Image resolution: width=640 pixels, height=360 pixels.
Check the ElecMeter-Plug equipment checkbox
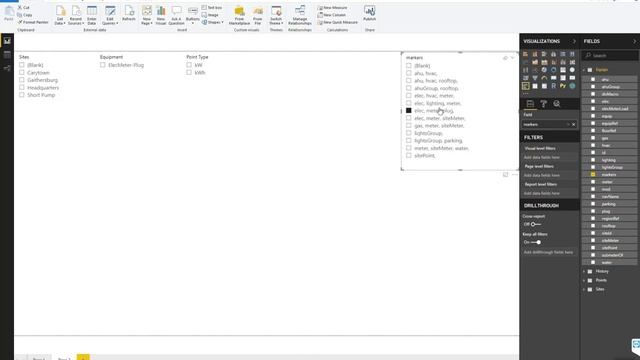click(x=102, y=64)
